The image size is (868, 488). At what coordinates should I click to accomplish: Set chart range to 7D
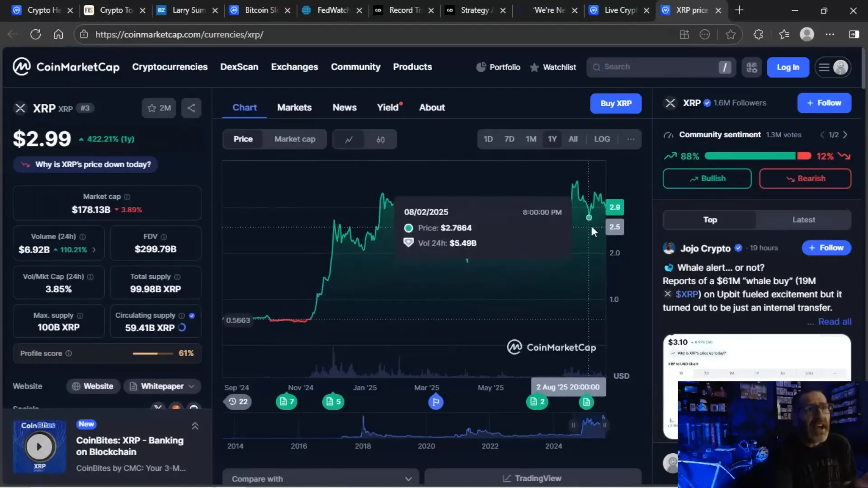tap(509, 139)
